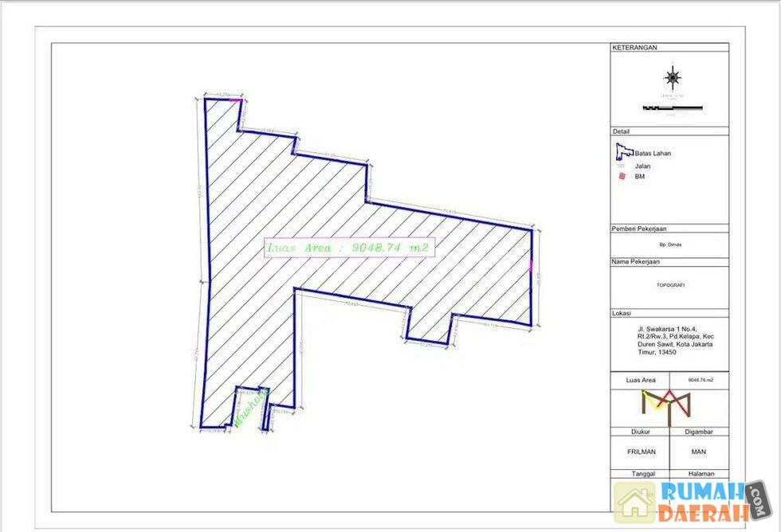Click the north compass rose symbol
The height and width of the screenshot is (532, 781).
pos(674,77)
